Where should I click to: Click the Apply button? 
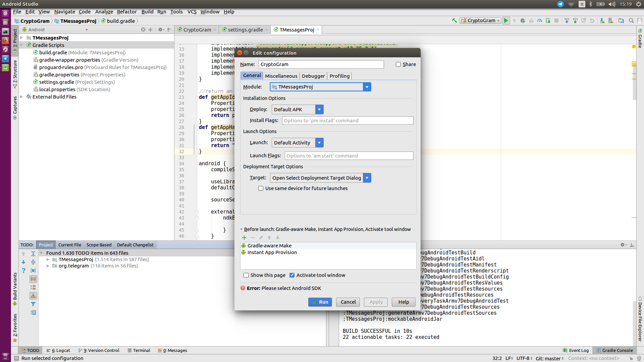(x=375, y=302)
